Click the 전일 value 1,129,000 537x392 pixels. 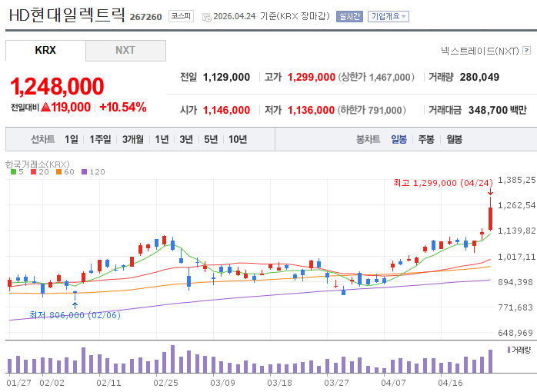click(x=226, y=78)
